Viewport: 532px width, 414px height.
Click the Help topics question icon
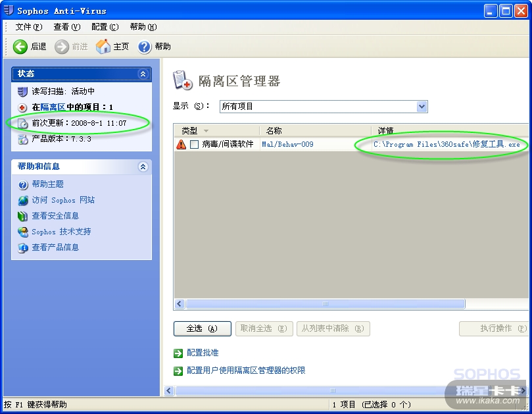coord(23,185)
